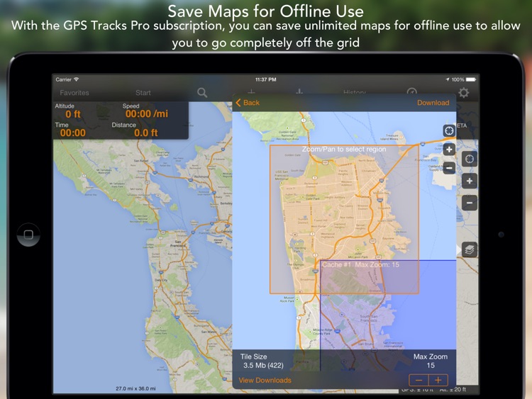Zoom out on the download panel map
Image resolution: width=532 pixels, height=399 pixels.
pos(449,168)
